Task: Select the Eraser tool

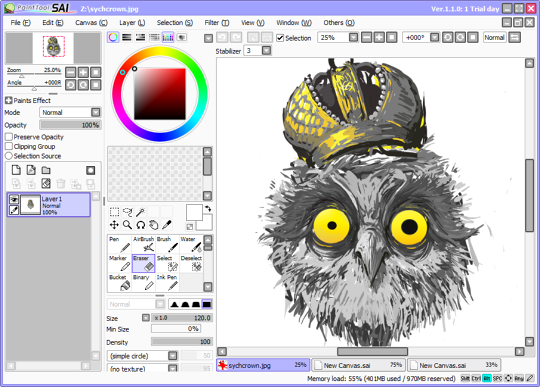Action: click(143, 263)
